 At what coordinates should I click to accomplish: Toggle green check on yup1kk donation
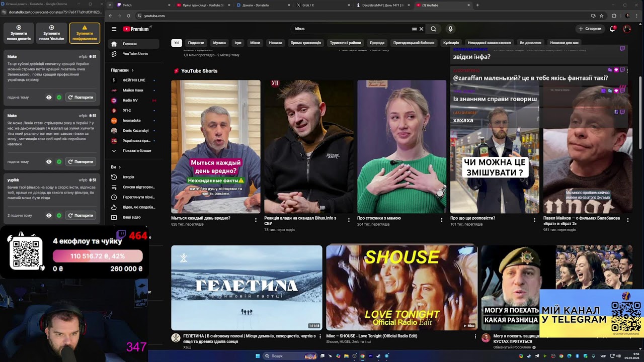coord(59,216)
